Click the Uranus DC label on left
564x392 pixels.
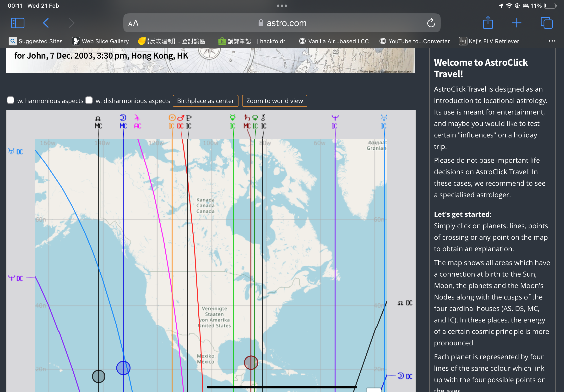pyautogui.click(x=16, y=151)
